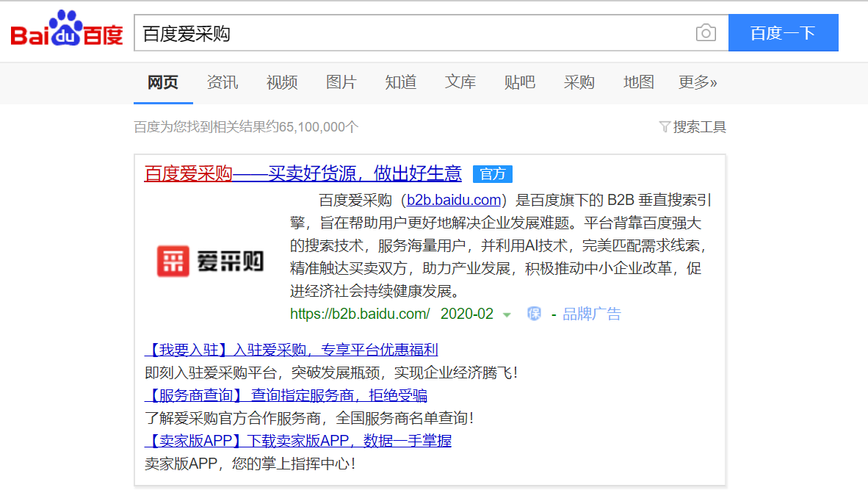
Task: Open the 图片 search tab
Action: pyautogui.click(x=341, y=82)
